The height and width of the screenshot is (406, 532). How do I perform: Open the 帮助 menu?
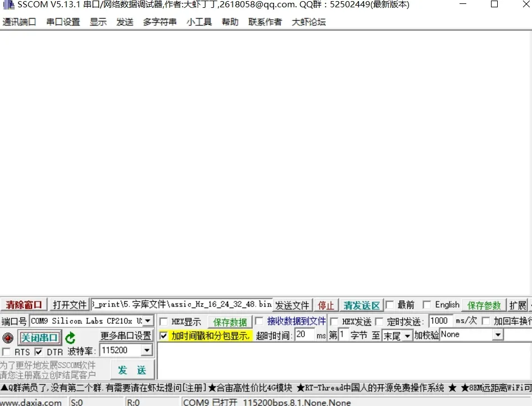[x=230, y=22]
